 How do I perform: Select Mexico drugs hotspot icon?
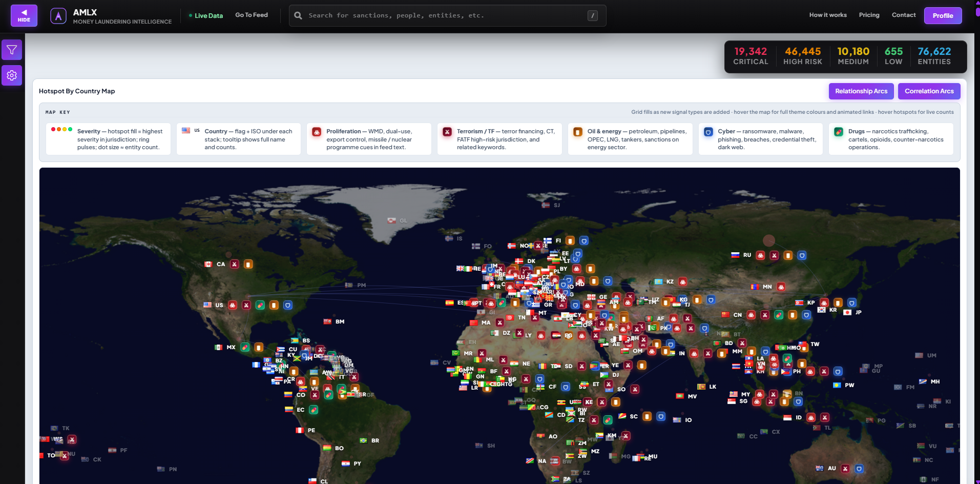(245, 347)
